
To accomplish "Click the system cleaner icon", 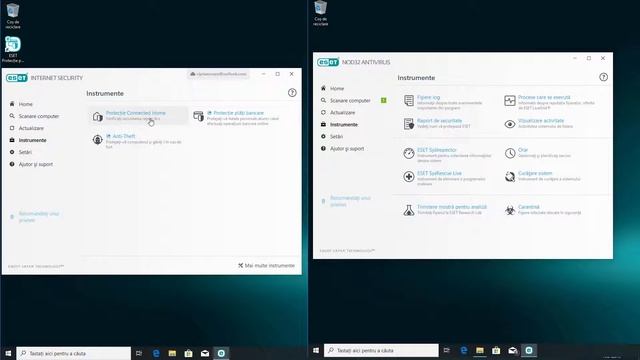I will click(x=510, y=176).
